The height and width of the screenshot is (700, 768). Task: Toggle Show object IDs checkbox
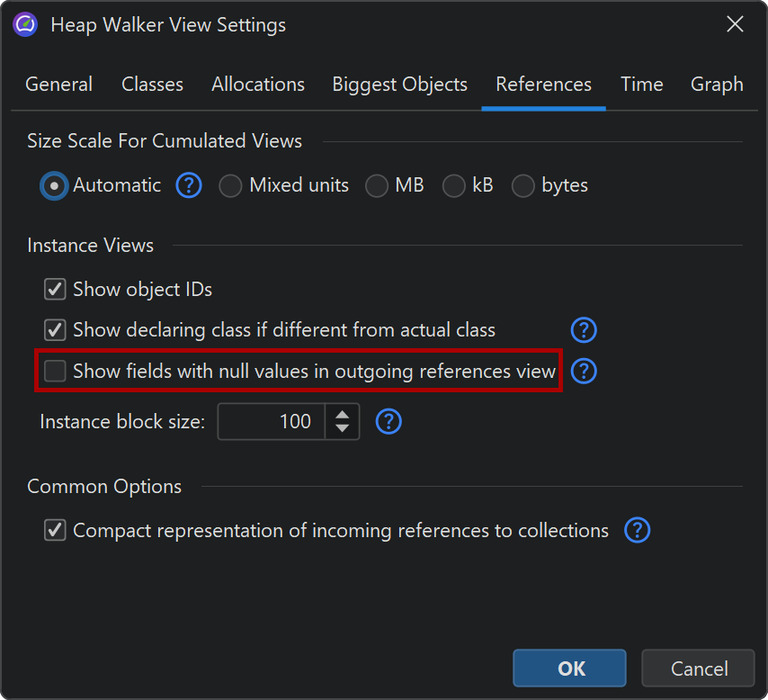click(56, 290)
